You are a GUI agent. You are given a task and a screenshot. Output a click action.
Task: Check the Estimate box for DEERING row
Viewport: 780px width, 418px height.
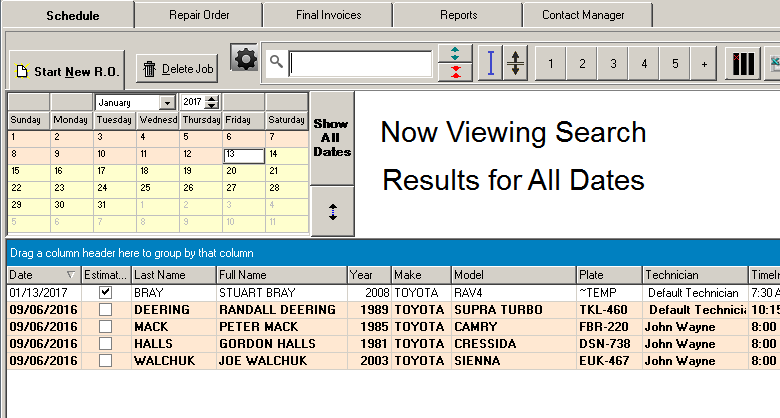(106, 310)
